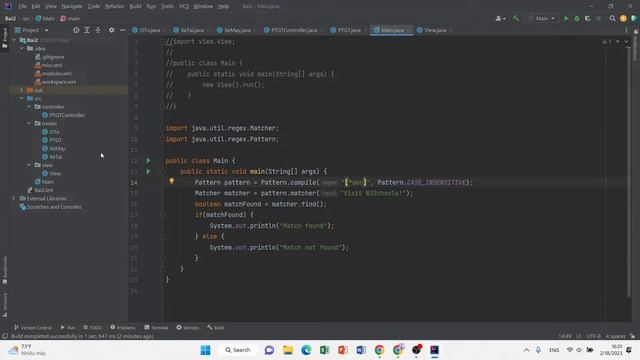Viewport: 640px width, 360px height.
Task: Collapse all in the Project panel toolbar
Action: coord(98,30)
